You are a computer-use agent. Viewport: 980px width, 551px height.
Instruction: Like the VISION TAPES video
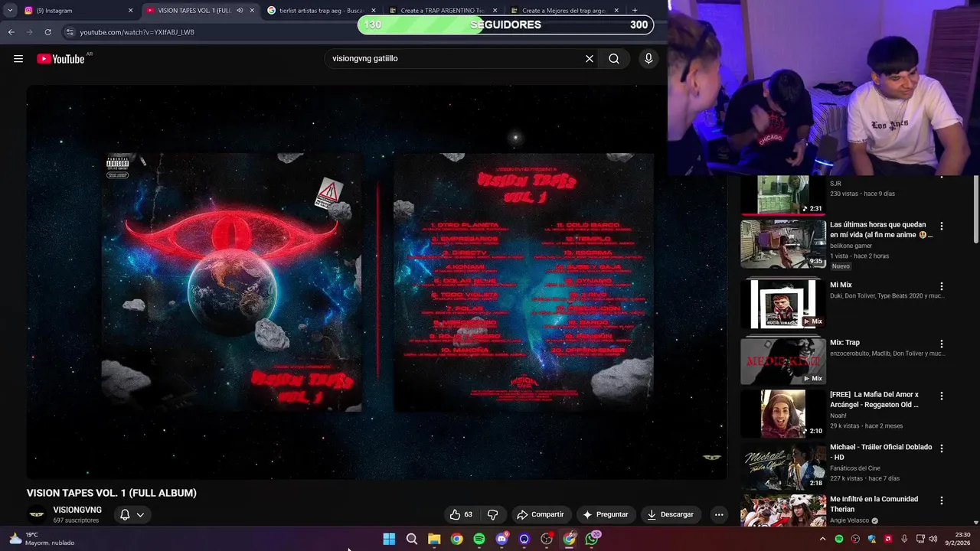click(461, 514)
